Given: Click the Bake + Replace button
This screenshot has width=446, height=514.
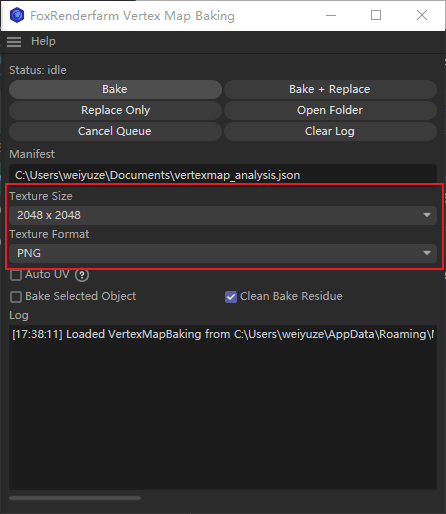Looking at the screenshot, I should (330, 89).
